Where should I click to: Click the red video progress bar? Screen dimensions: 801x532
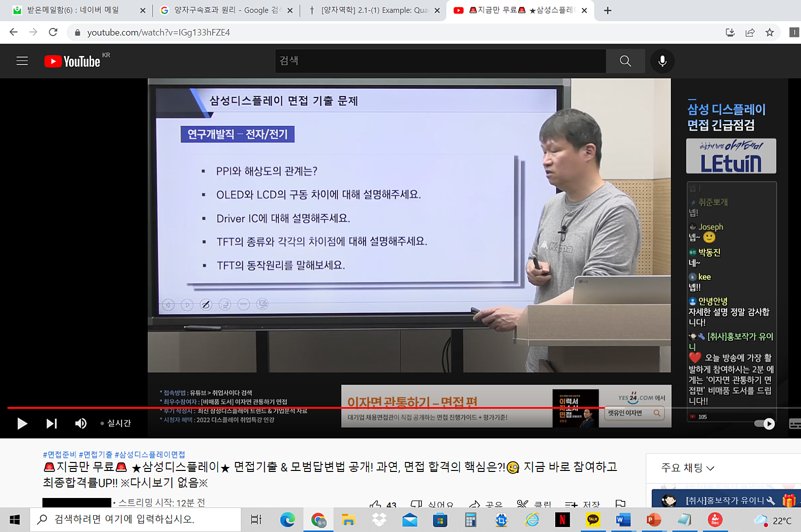click(300, 408)
